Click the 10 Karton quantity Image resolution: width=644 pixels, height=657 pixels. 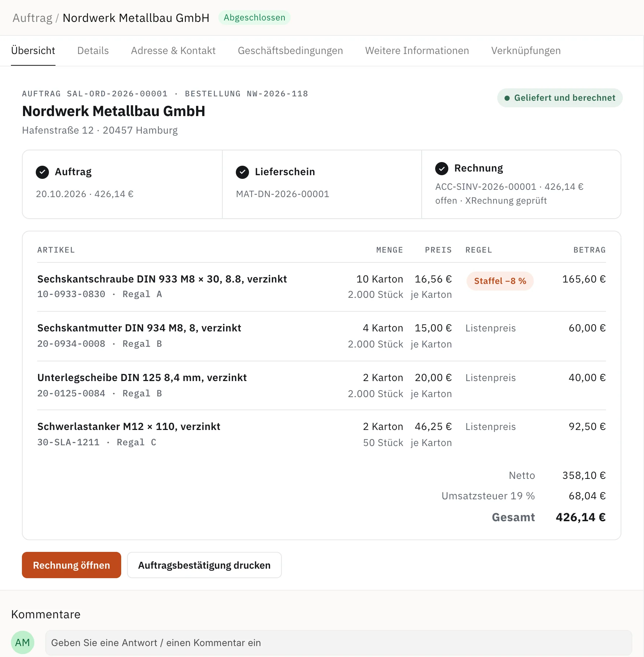380,279
